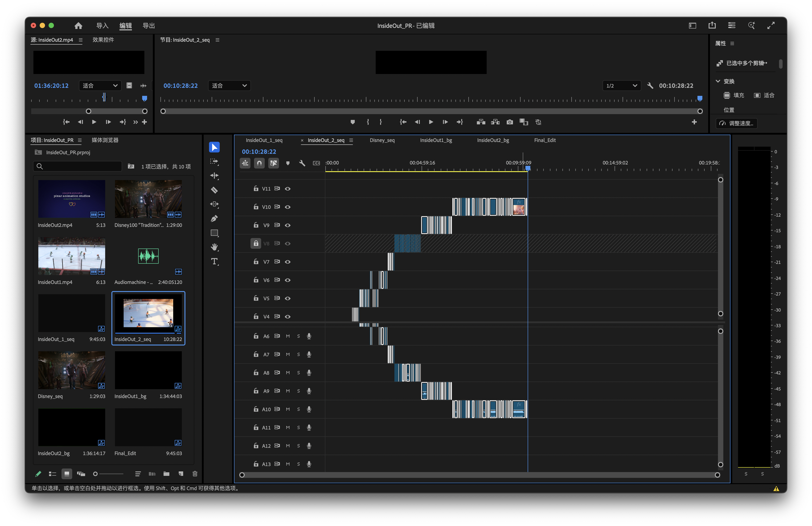
Task: Open 属性 panel menu
Action: 732,43
